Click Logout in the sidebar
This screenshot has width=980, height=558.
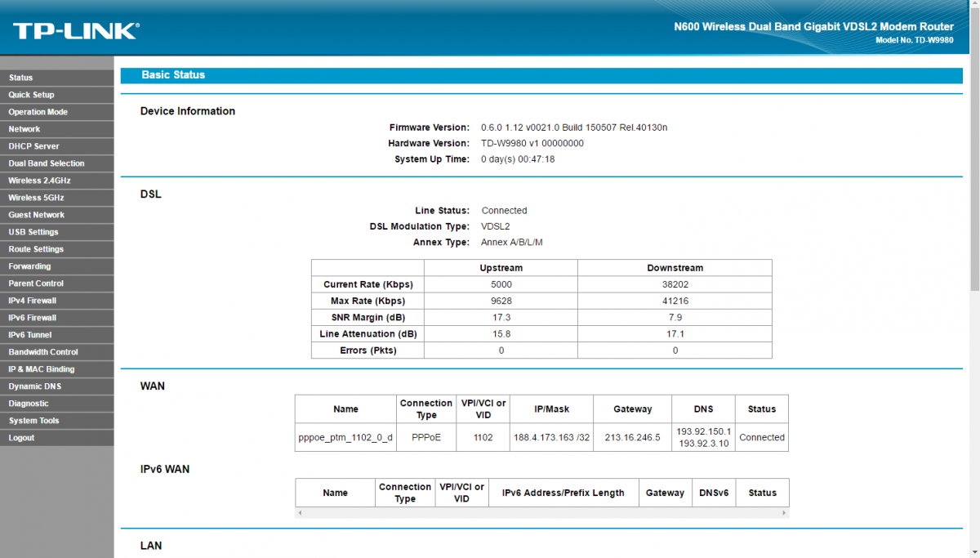[x=57, y=438]
